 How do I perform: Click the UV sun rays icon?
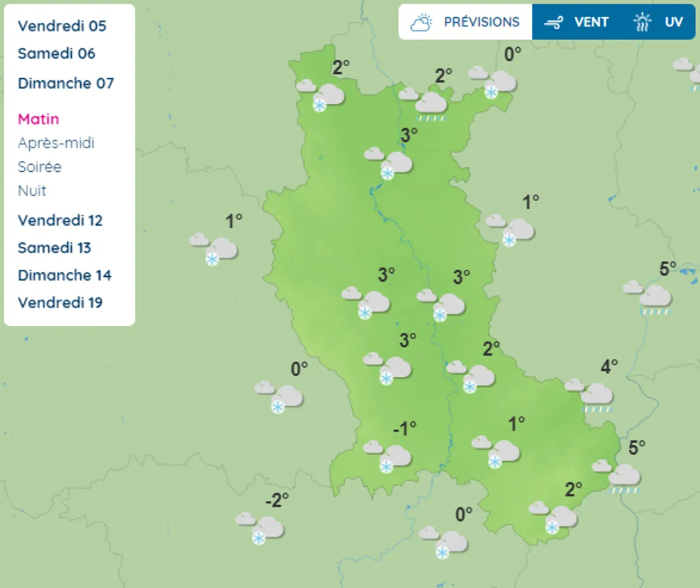tap(643, 22)
